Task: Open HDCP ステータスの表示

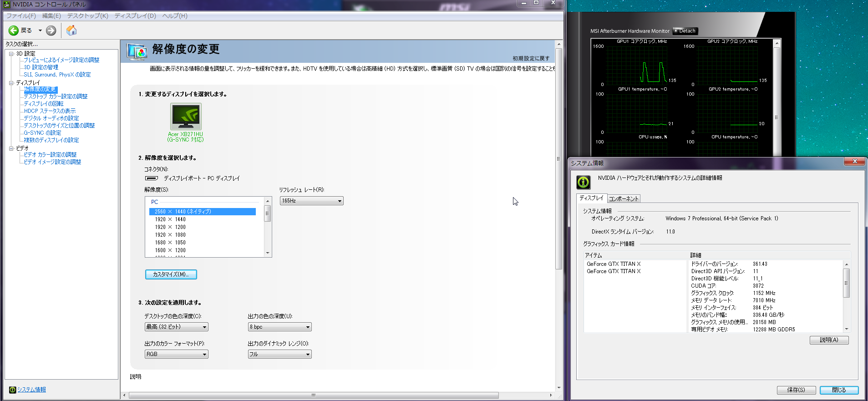Action: (x=50, y=111)
